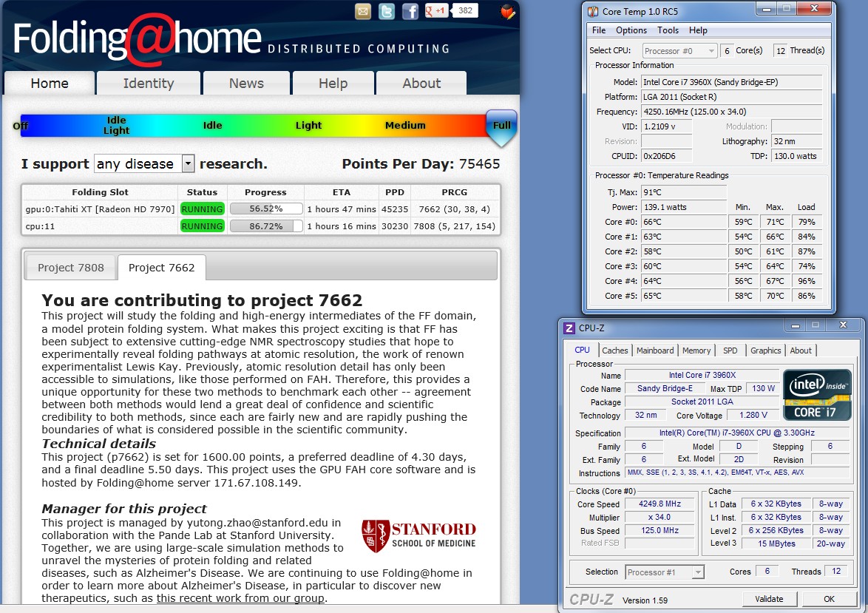This screenshot has height=613, width=868.
Task: Click the Specification field in CPU-Z
Action: coord(737,433)
